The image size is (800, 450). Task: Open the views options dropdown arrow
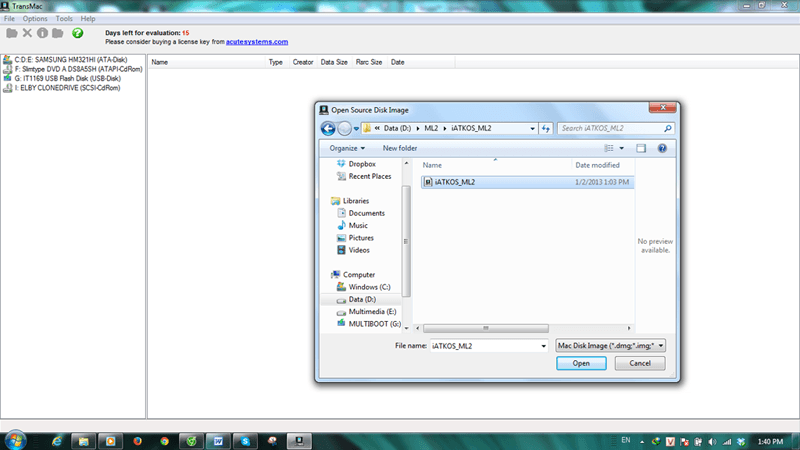coord(621,148)
